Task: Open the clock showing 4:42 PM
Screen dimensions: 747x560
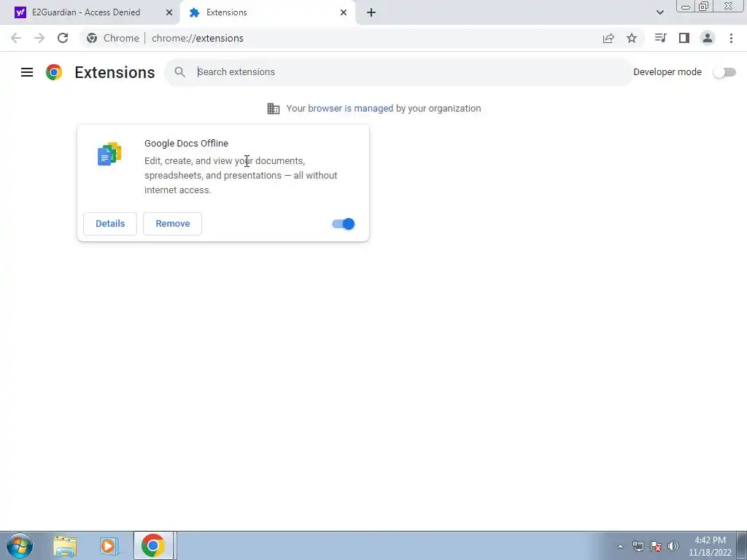Action: (710, 546)
